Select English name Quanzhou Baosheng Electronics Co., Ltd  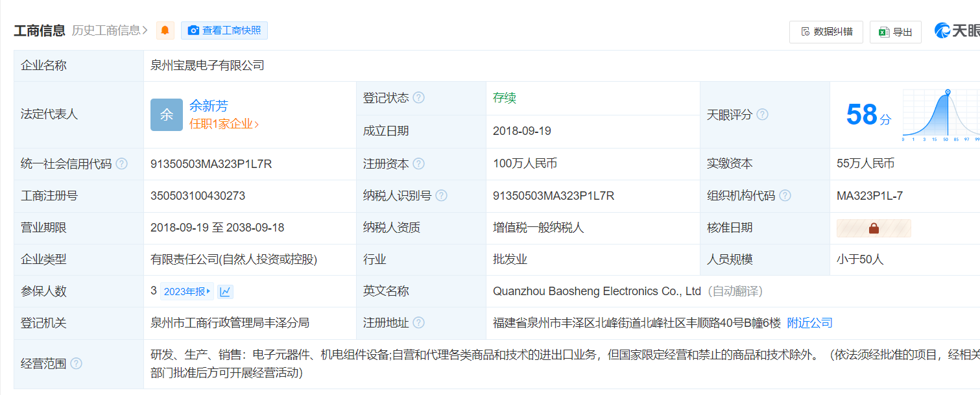[597, 292]
